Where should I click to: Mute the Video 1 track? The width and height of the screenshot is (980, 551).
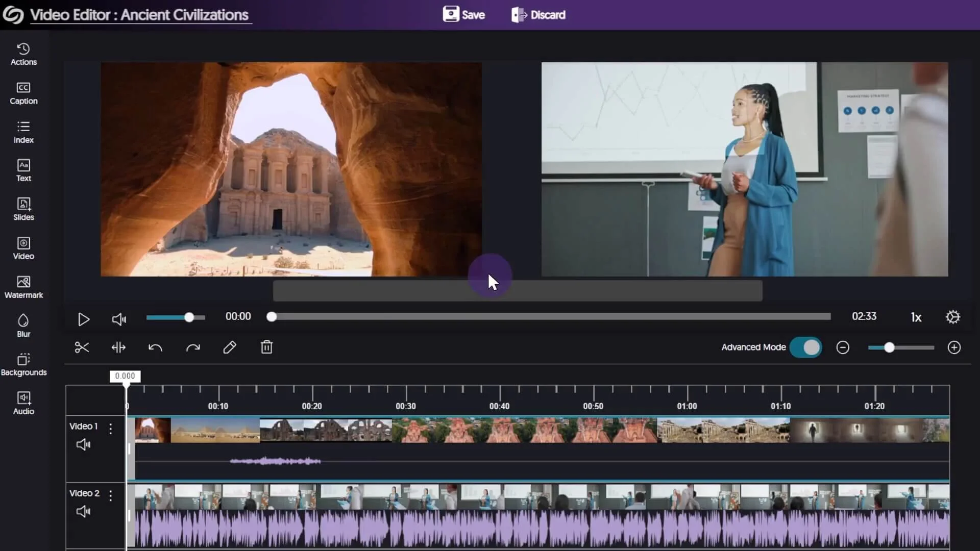coord(83,444)
